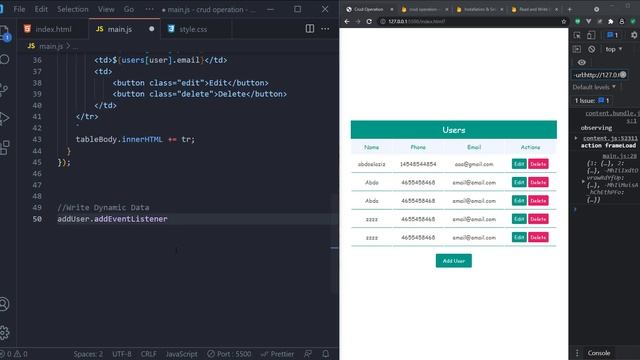This screenshot has width=640, height=360.
Task: Open the browser Extensions puzzle icon
Action: pos(611,21)
